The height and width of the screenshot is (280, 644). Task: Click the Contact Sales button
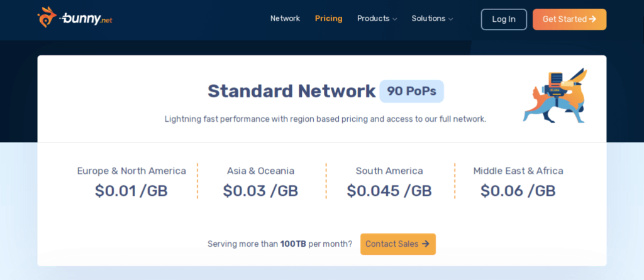(x=397, y=244)
